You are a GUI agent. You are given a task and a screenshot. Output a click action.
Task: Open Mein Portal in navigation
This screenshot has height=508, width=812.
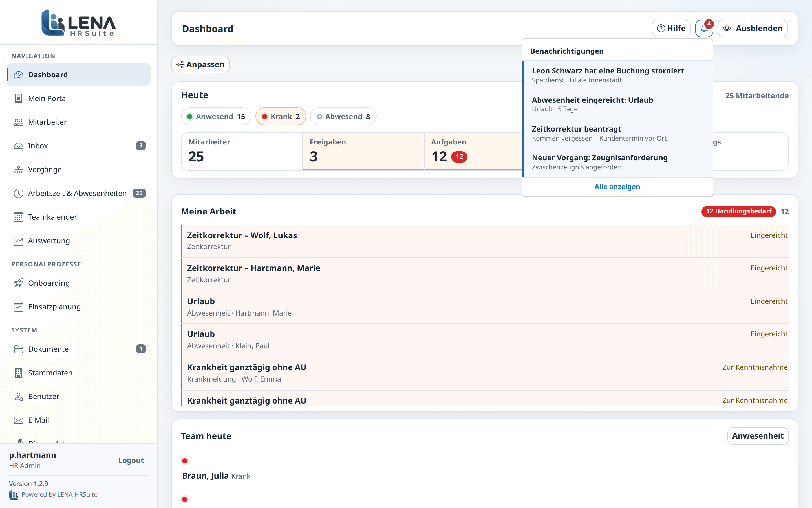[x=78, y=98]
